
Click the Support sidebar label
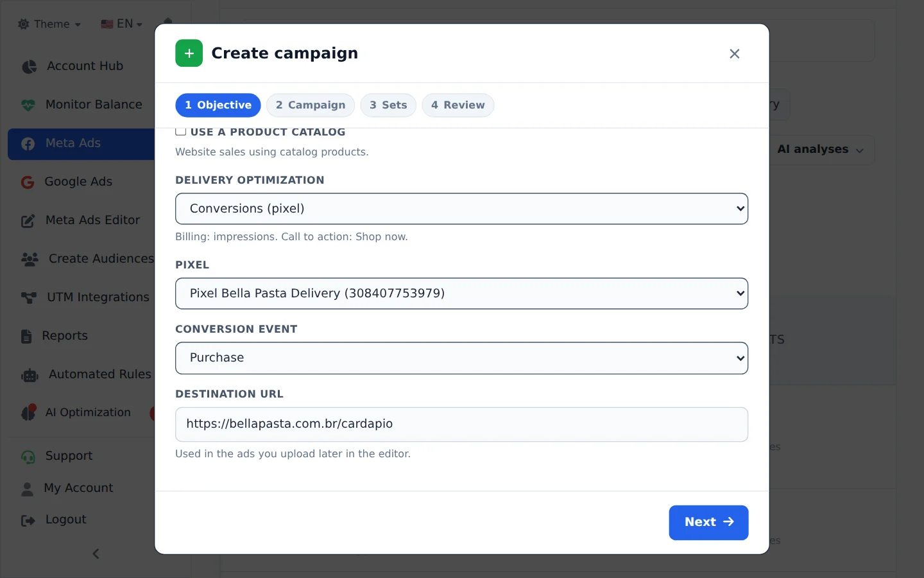pyautogui.click(x=69, y=456)
